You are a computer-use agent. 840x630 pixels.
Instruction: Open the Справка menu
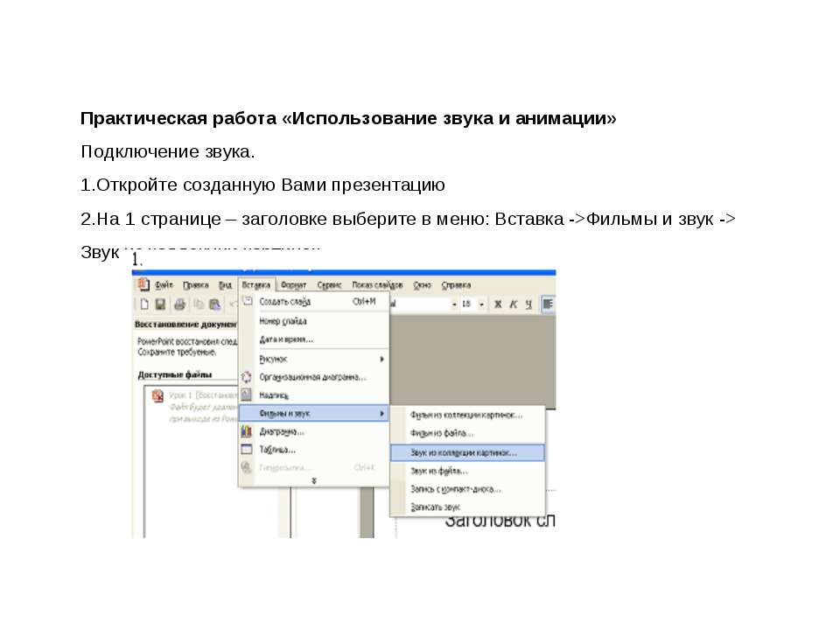tap(456, 285)
